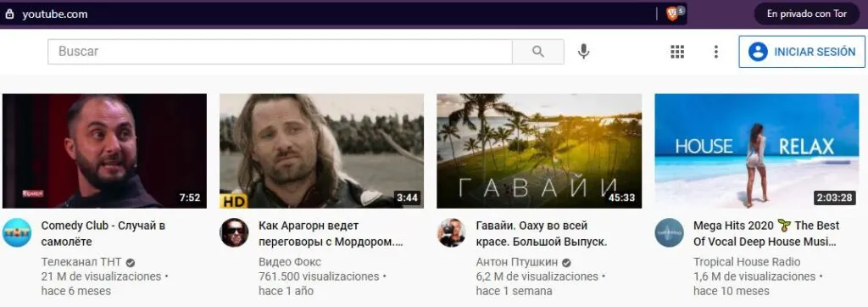
Task: Click the search magnifier button
Action: click(x=538, y=52)
